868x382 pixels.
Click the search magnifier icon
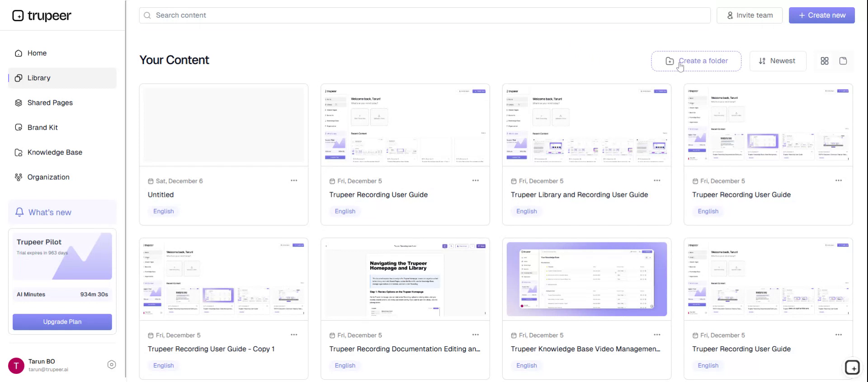pos(147,15)
